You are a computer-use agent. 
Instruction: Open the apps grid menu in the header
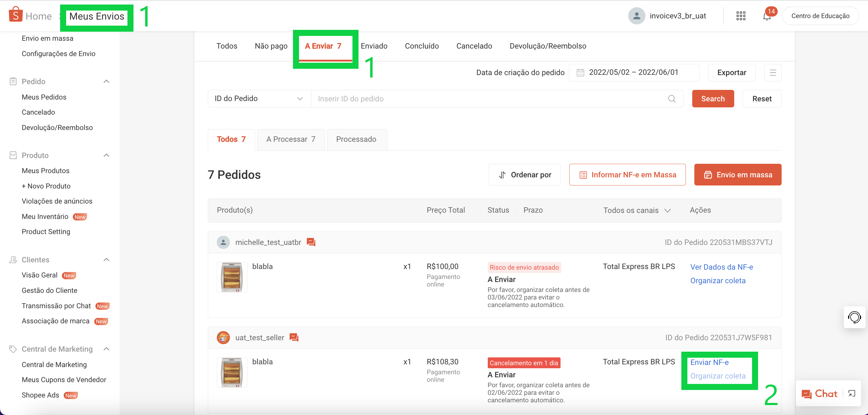pos(741,15)
